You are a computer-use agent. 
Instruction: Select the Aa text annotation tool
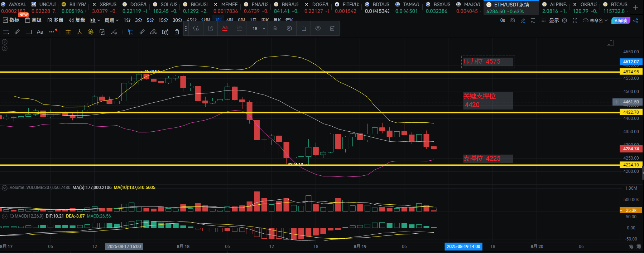[40, 32]
